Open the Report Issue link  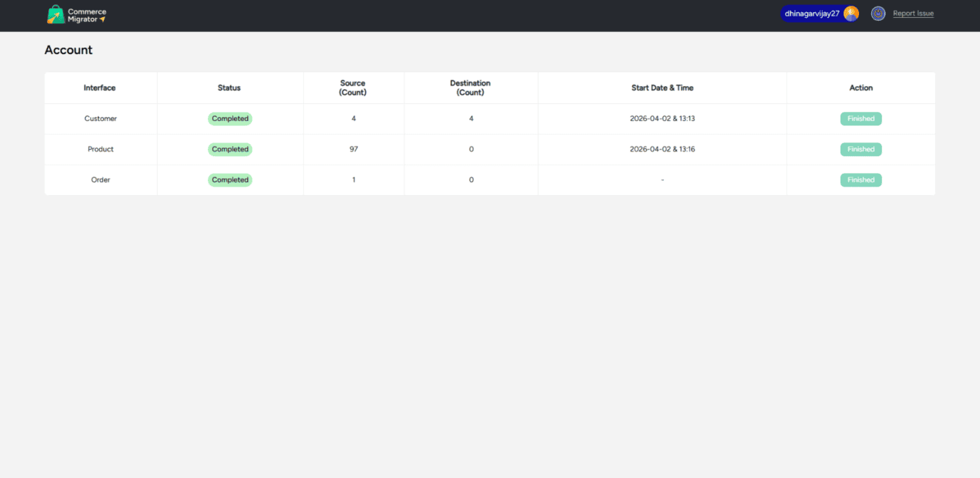pos(913,14)
